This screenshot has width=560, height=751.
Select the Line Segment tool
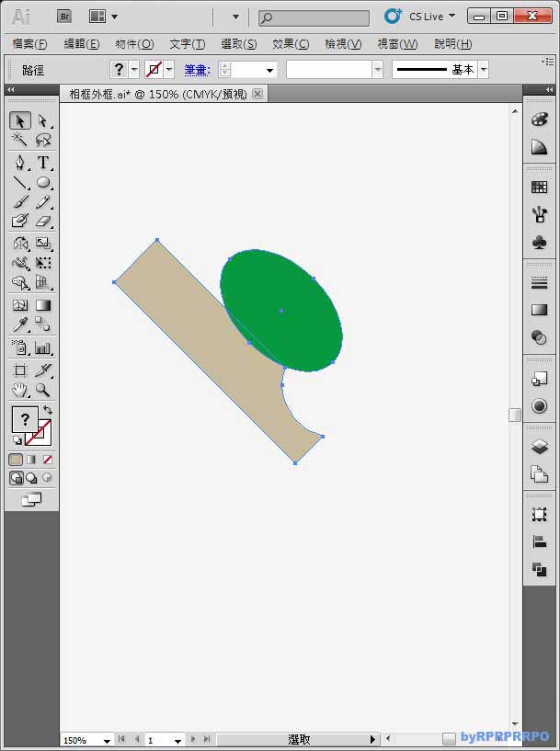(20, 182)
